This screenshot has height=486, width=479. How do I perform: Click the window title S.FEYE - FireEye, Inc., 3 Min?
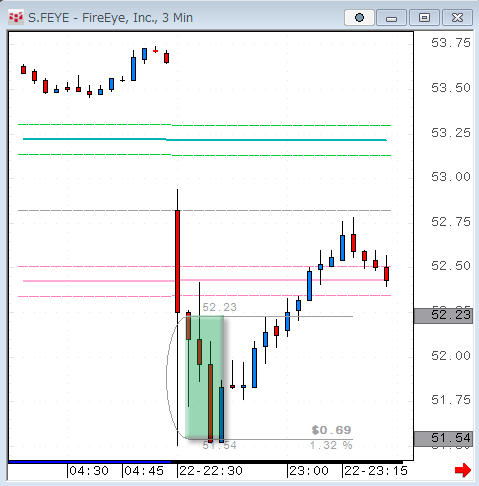110,18
